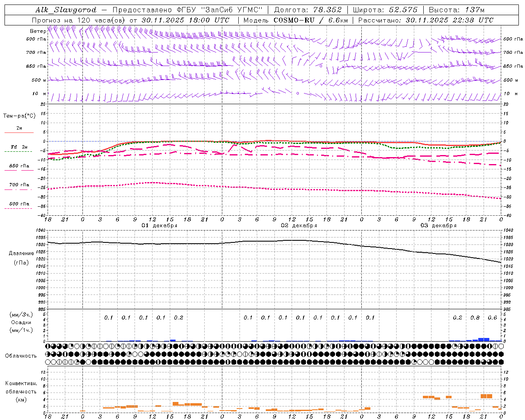Image resolution: width=525 pixels, height=420 pixels.
Task: Click the 700 гПа temperature legend entry
Action: (x=19, y=185)
